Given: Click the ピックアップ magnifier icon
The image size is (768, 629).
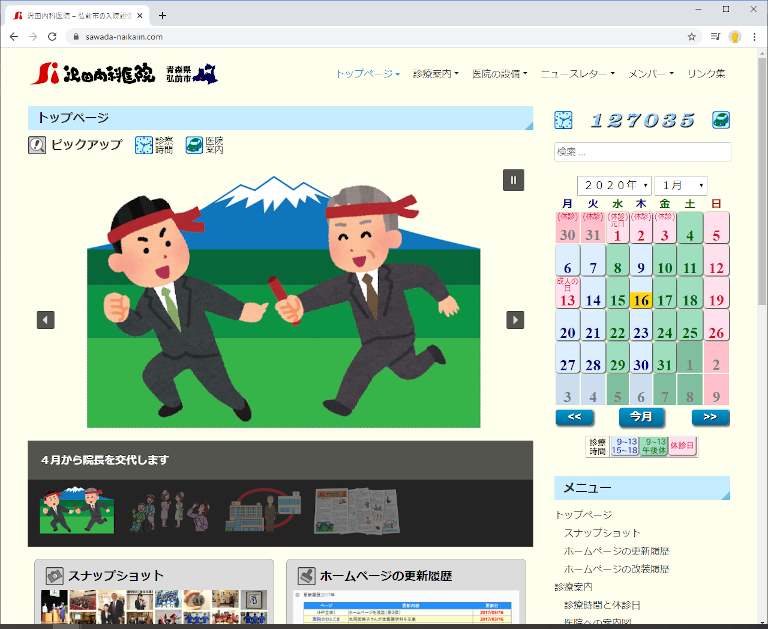Looking at the screenshot, I should click(x=37, y=145).
